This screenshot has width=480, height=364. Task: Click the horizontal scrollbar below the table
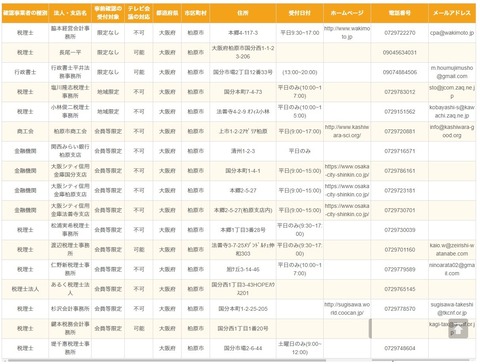point(167,360)
